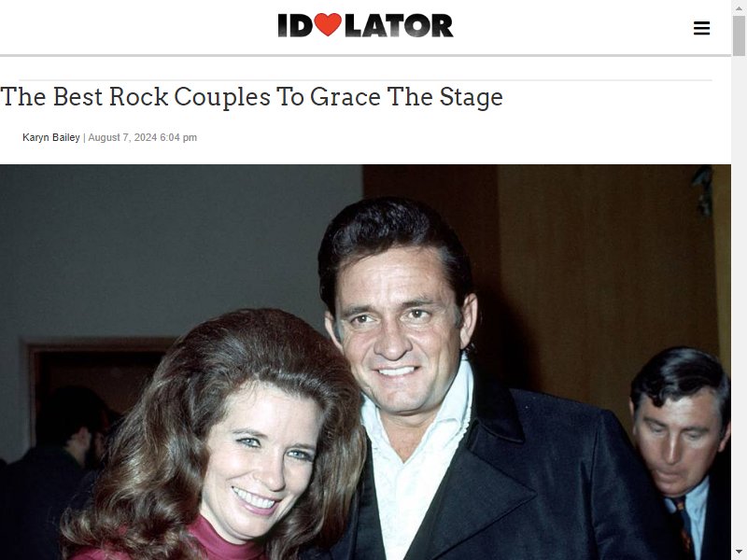Open Karyn Bailey's author page
Screen dimensions: 747x560
click(51, 137)
